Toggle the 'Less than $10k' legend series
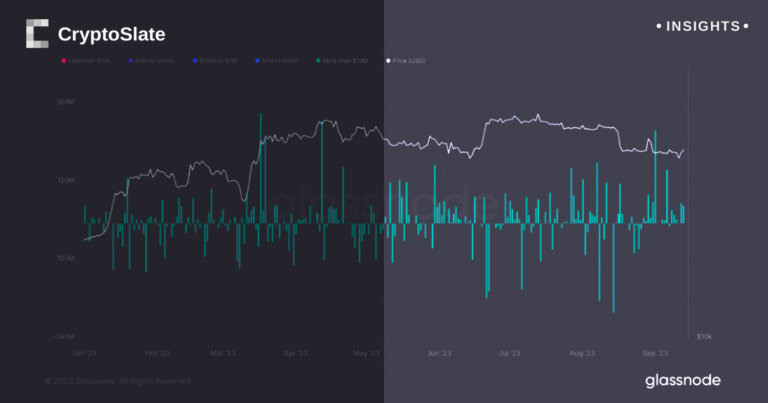 [x=85, y=61]
